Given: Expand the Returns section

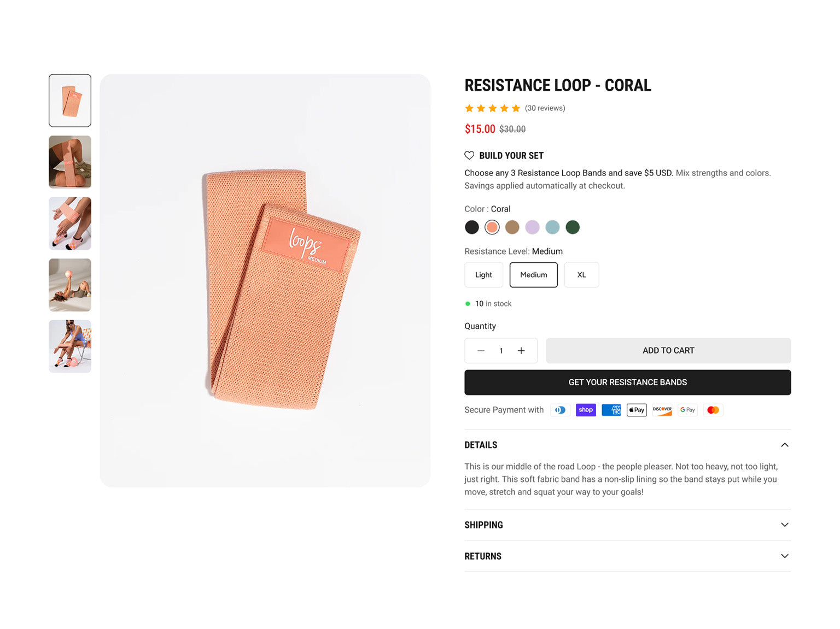Looking at the screenshot, I should click(x=784, y=556).
